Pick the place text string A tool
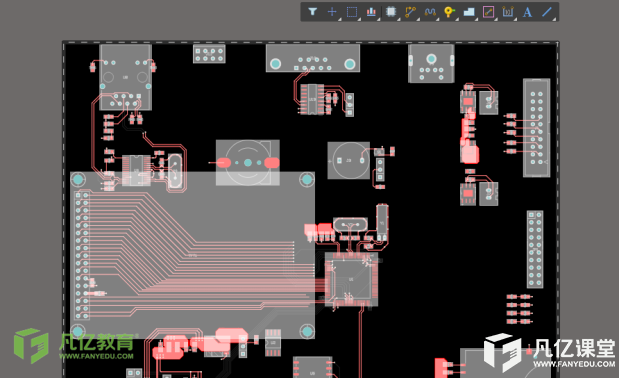The height and width of the screenshot is (378, 620). pyautogui.click(x=527, y=12)
